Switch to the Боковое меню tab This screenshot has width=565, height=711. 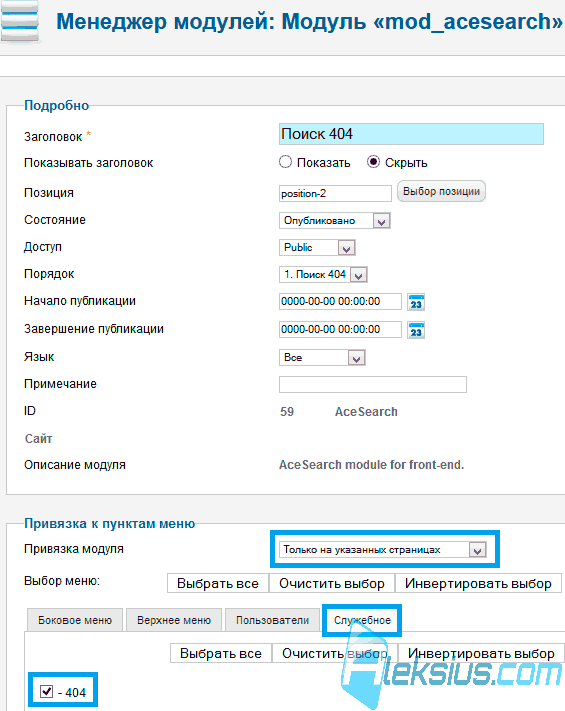click(x=75, y=620)
